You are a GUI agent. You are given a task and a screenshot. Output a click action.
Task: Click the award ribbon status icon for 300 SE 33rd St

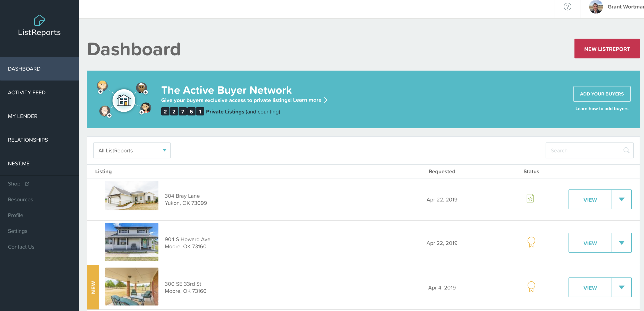point(531,287)
